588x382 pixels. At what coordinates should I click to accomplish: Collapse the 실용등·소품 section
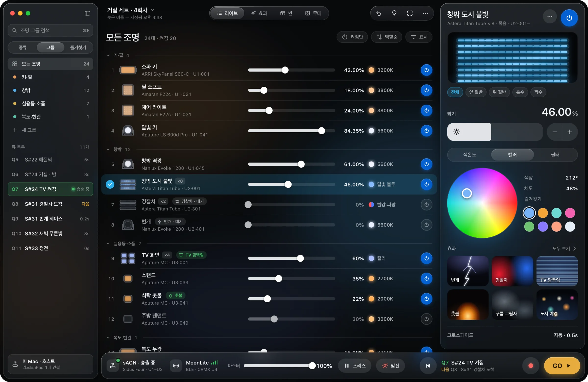108,244
